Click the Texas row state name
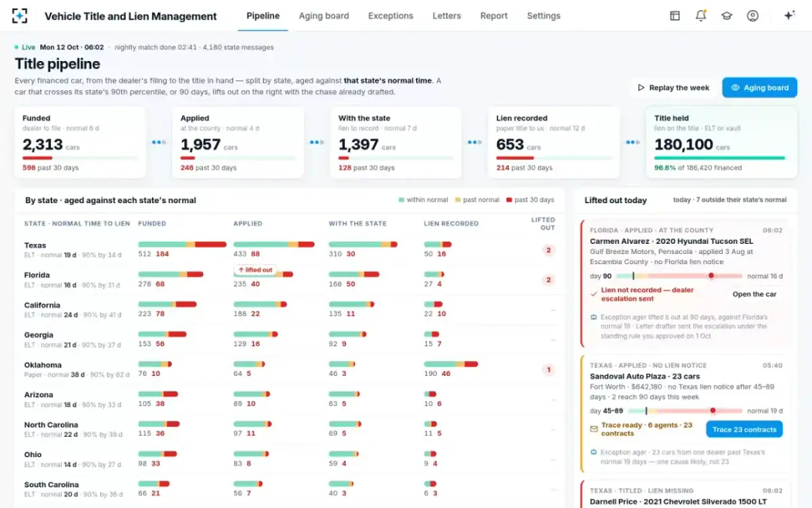812x508 pixels. point(35,245)
